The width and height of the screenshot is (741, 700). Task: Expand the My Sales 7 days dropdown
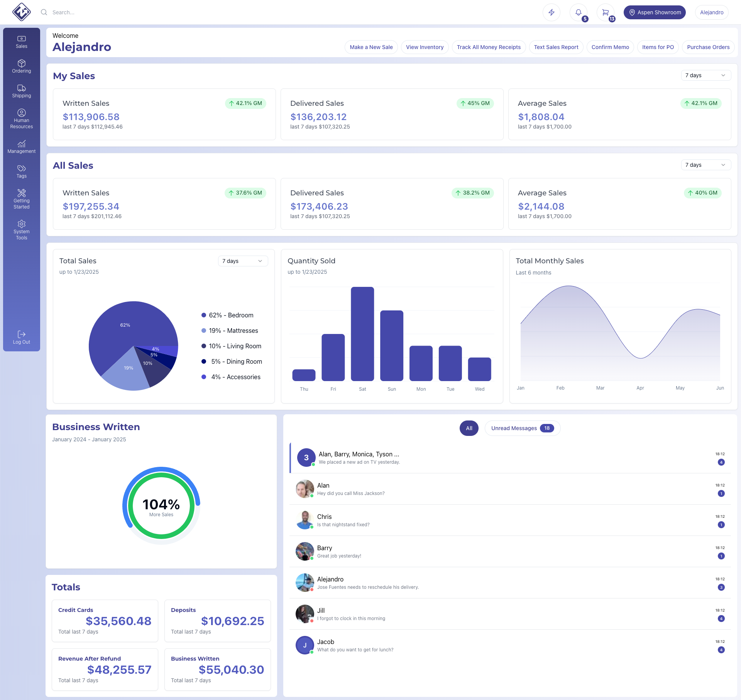(x=706, y=75)
